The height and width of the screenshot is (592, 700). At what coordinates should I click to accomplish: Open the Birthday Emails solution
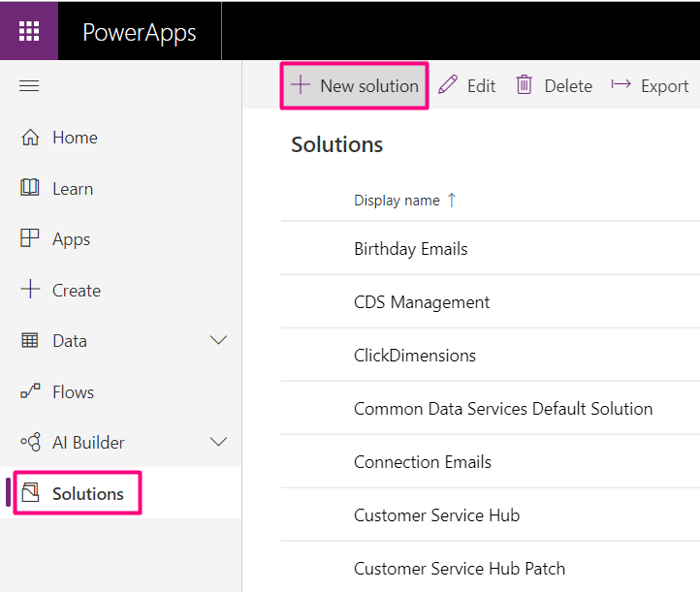(410, 249)
